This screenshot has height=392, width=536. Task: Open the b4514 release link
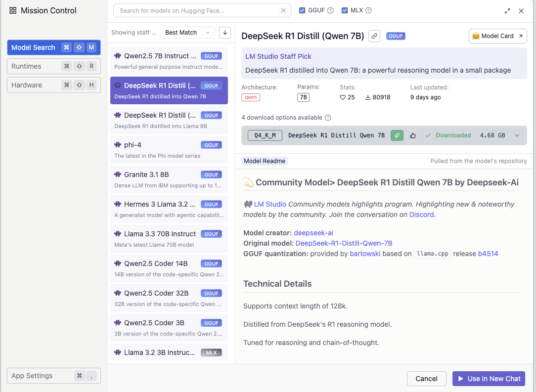point(488,254)
